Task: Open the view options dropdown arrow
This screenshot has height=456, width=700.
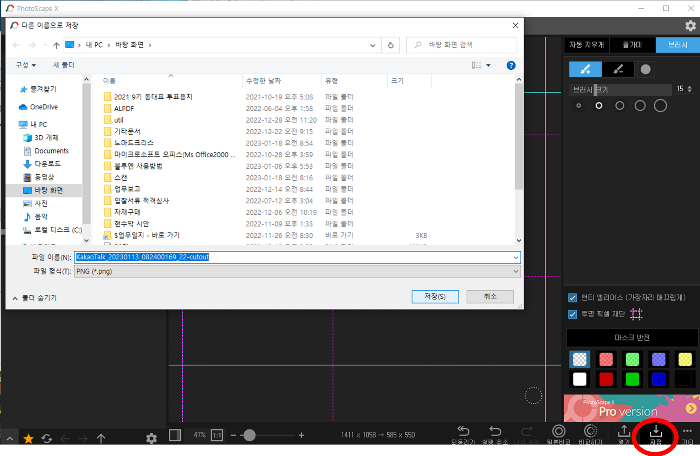Action: coord(488,65)
